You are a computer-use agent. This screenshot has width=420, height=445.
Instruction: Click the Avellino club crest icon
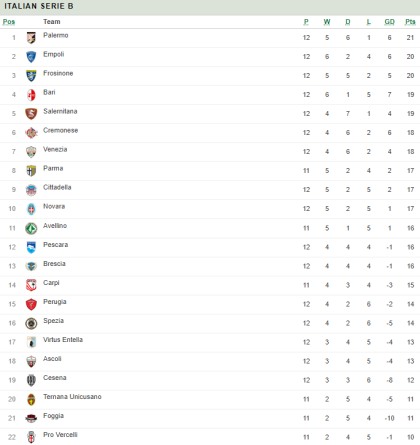pyautogui.click(x=31, y=229)
